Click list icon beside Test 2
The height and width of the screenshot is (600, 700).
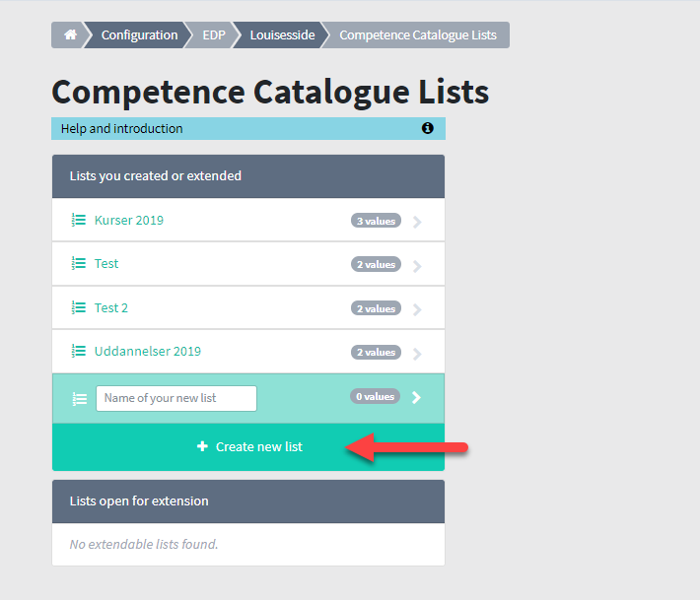79,307
